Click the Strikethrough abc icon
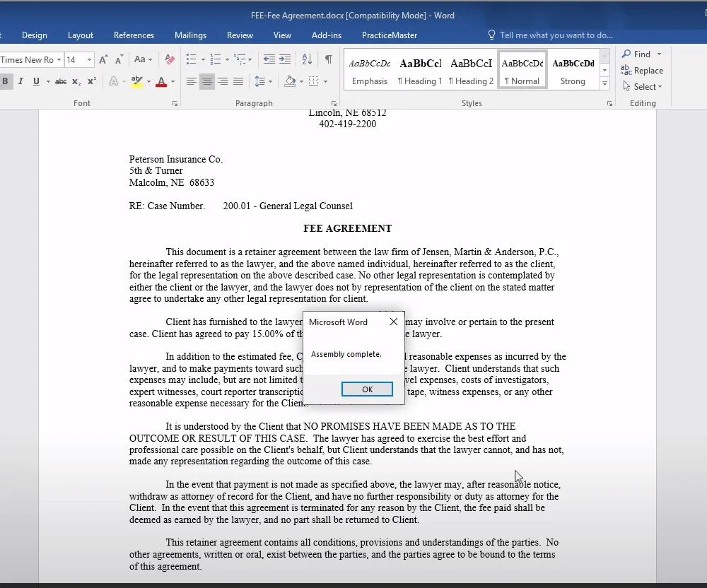 coord(60,81)
